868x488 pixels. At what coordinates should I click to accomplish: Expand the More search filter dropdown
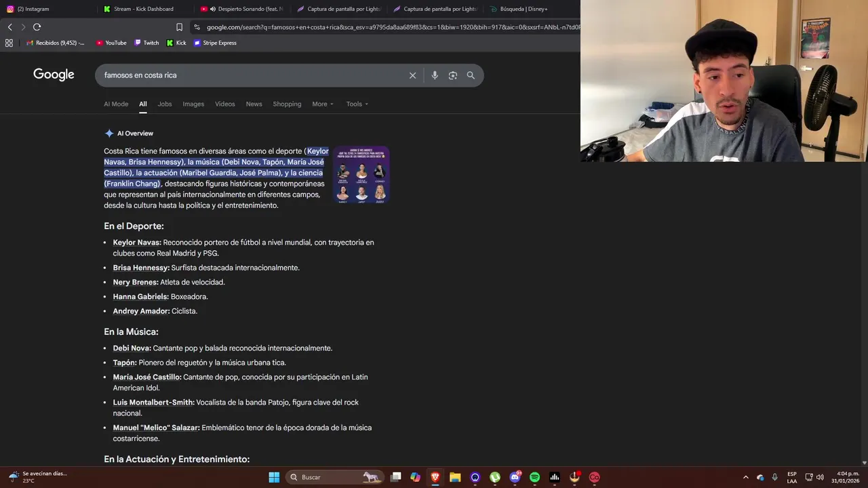point(323,104)
